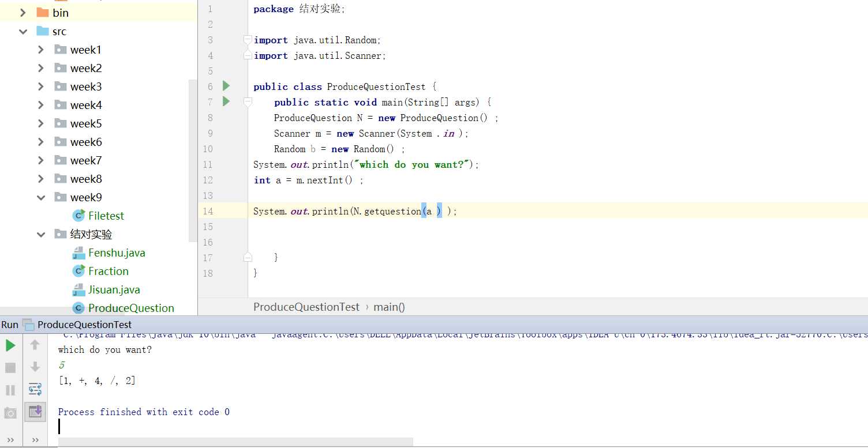Click the console input value 5

[62, 365]
